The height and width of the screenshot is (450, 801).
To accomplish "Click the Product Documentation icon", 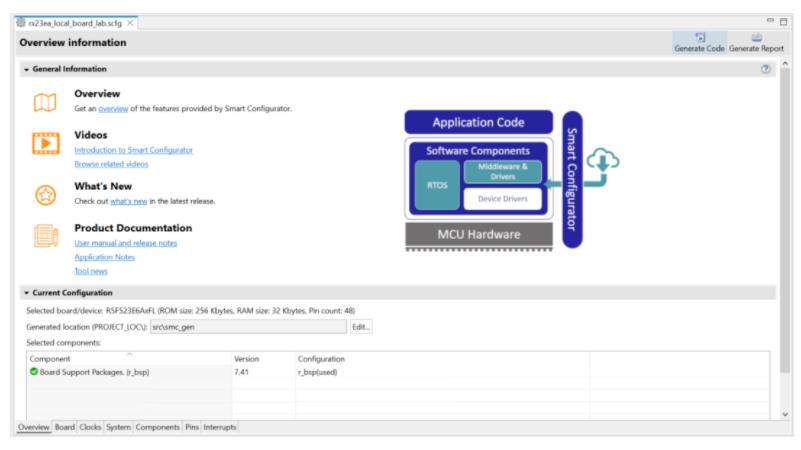I will 46,236.
